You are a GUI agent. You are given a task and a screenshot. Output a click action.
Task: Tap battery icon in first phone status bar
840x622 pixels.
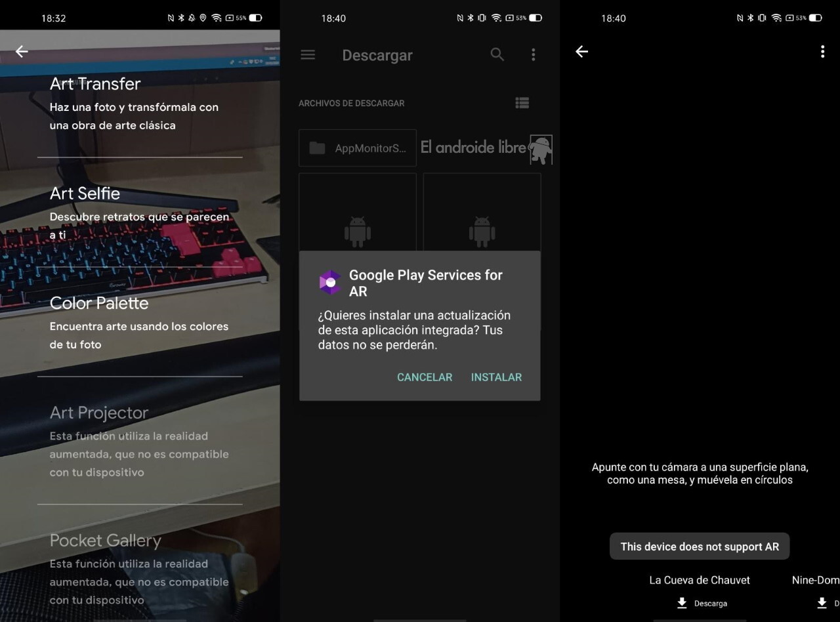pos(255,18)
